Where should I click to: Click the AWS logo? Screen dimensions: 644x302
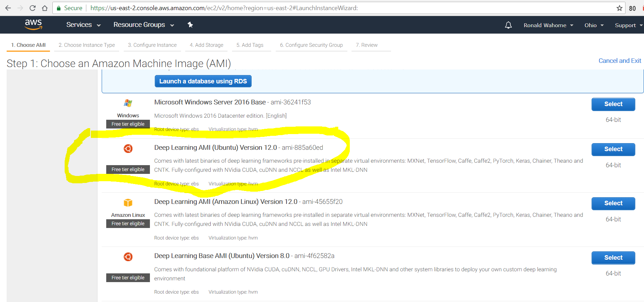pos(33,24)
